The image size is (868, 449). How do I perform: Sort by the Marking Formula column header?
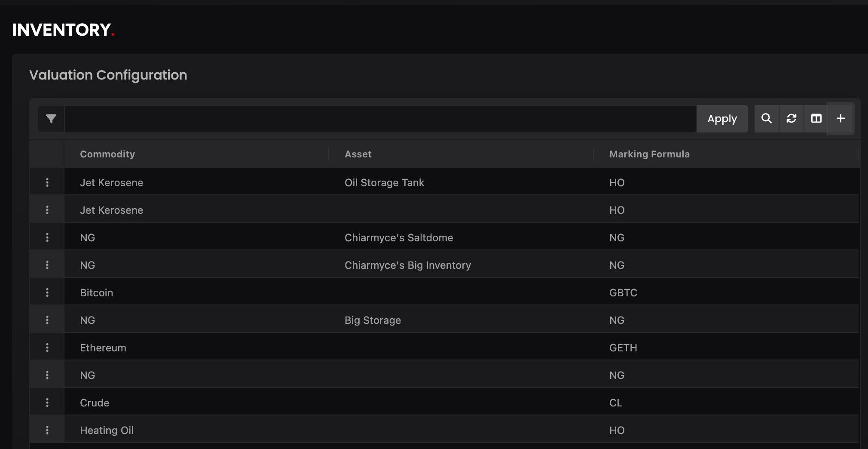(x=649, y=154)
